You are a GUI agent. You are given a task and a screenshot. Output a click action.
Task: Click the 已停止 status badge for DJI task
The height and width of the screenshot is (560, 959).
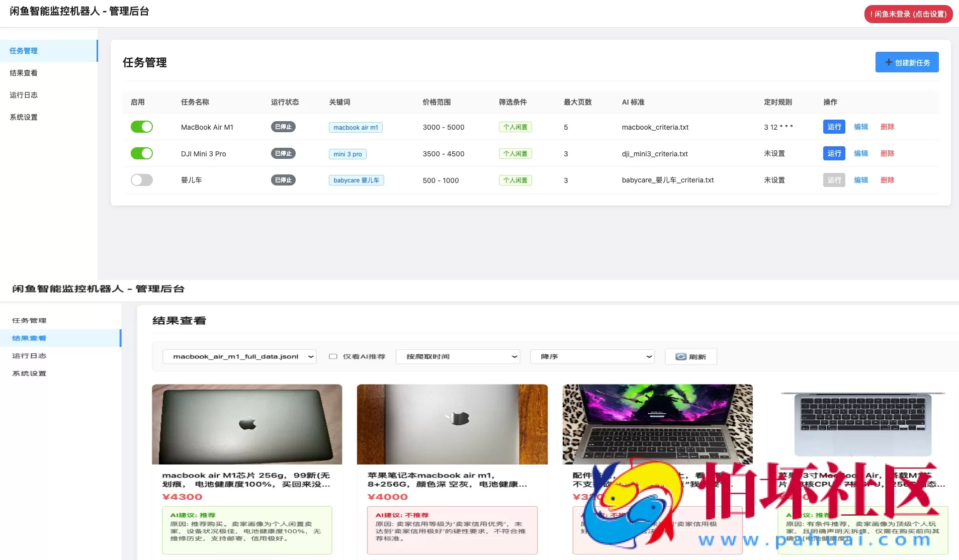283,153
